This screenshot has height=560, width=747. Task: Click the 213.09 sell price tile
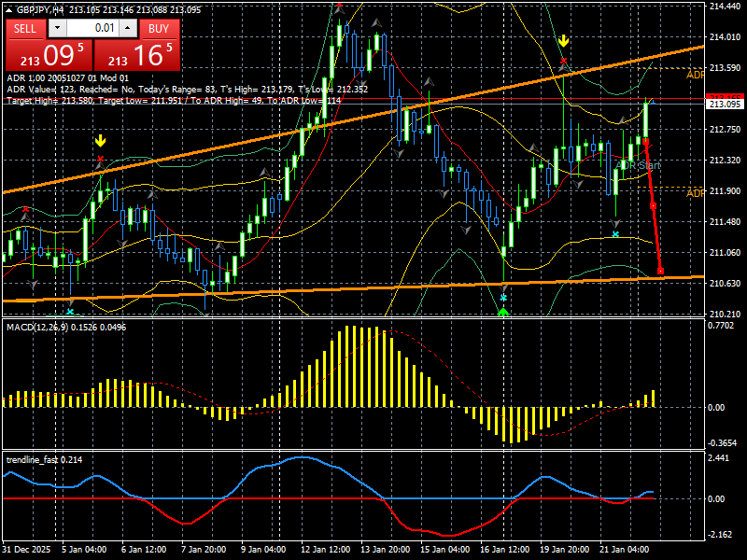[49, 55]
